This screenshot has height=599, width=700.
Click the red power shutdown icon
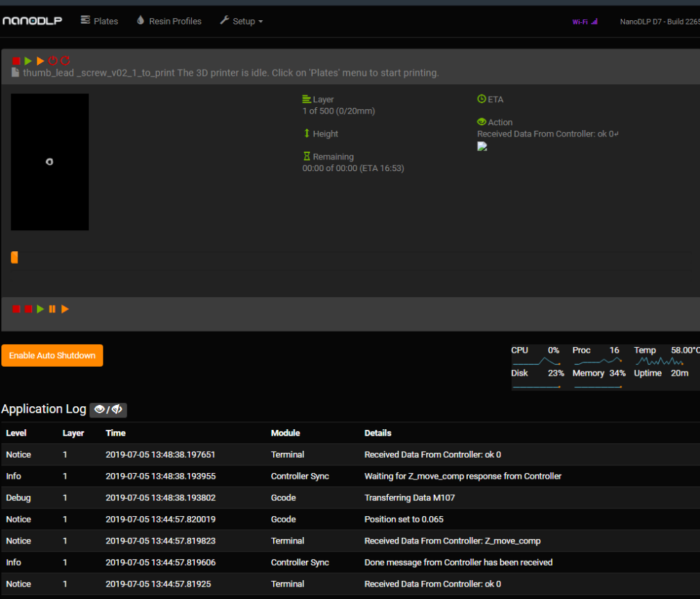(x=53, y=61)
